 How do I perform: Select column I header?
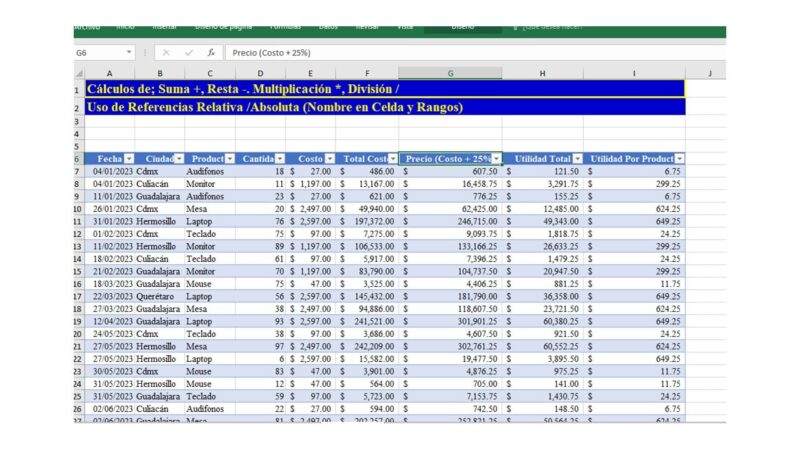click(x=634, y=73)
